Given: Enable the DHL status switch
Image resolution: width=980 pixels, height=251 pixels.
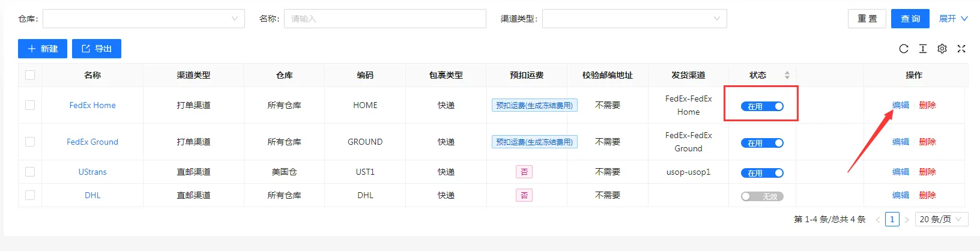Looking at the screenshot, I should [x=762, y=196].
